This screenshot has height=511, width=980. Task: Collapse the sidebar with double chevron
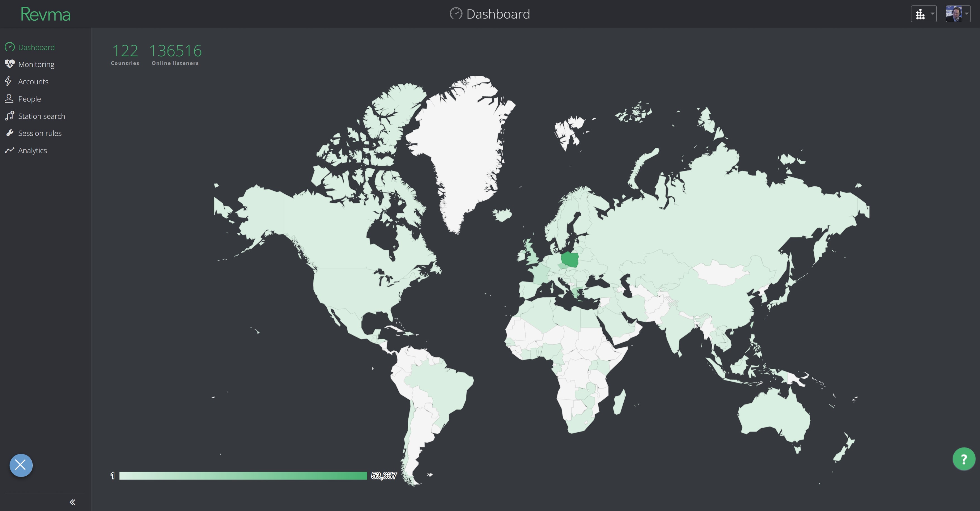pos(72,502)
